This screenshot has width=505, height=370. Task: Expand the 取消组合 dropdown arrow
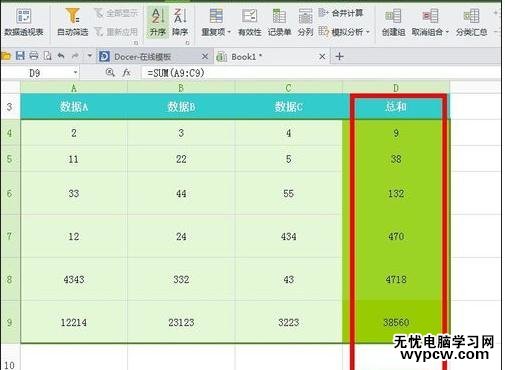tap(447, 32)
